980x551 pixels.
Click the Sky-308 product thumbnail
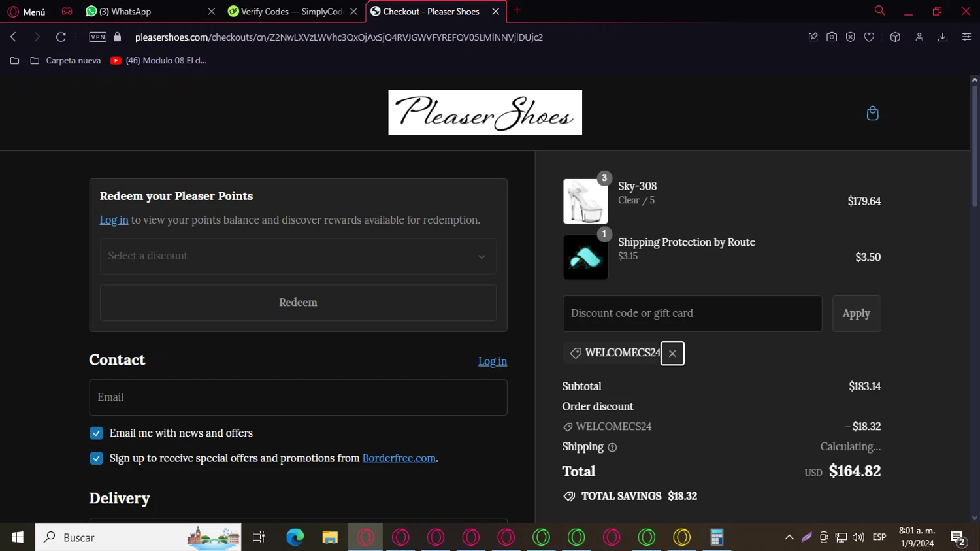coord(585,201)
